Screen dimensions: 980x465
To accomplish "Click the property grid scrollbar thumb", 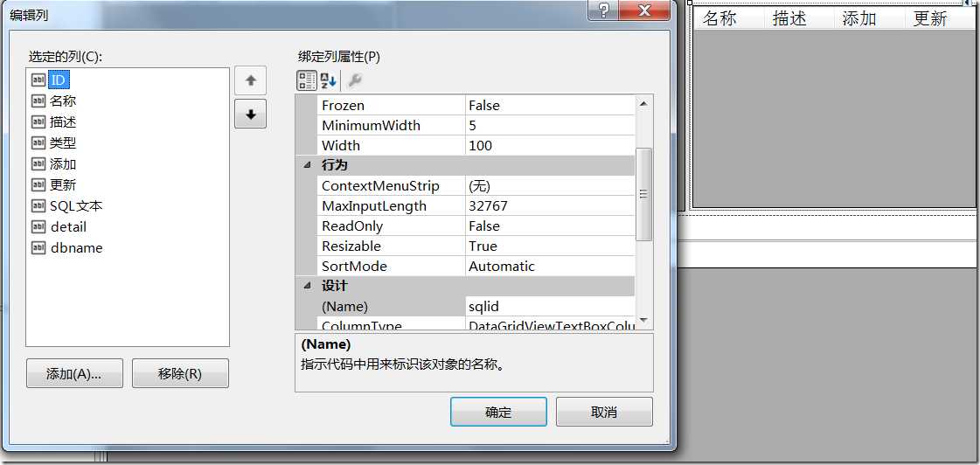I will 643,194.
